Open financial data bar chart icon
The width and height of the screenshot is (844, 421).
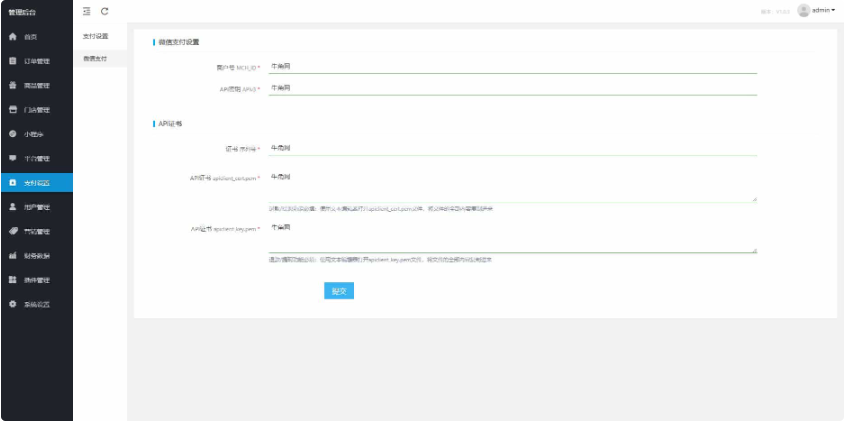coord(12,256)
